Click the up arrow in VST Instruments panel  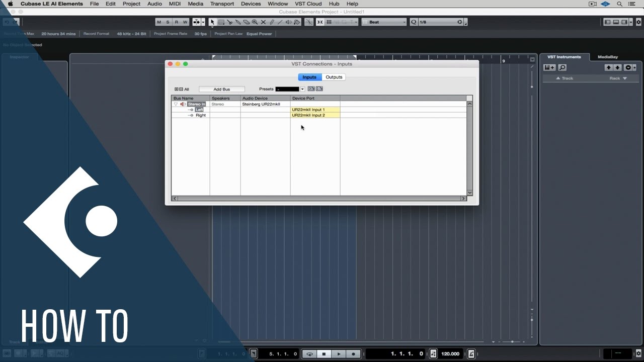click(x=609, y=67)
